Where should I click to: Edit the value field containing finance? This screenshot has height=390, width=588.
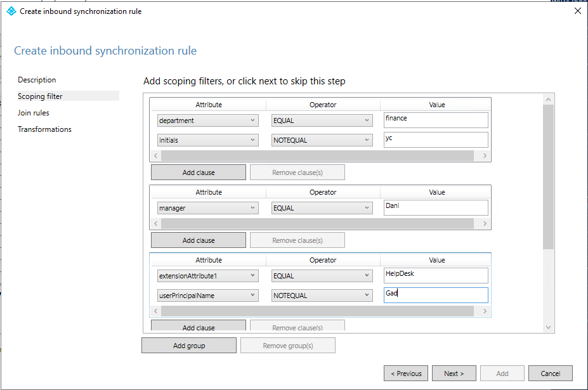436,120
